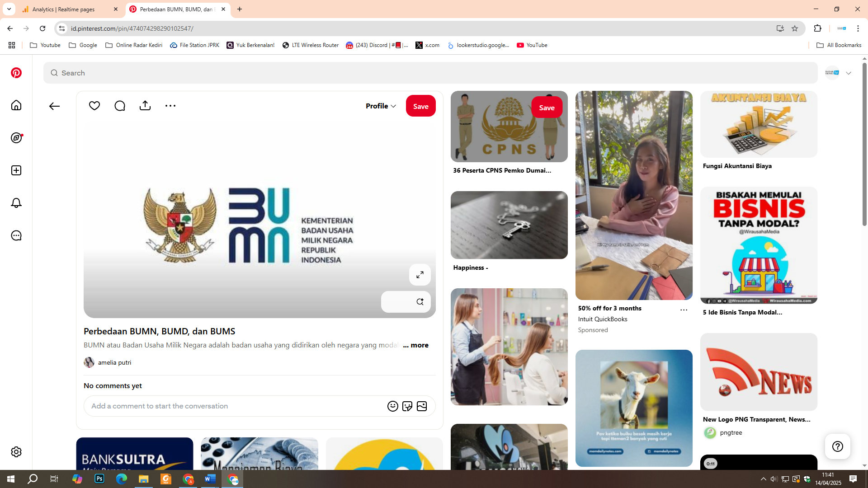Reload the page

click(x=42, y=28)
